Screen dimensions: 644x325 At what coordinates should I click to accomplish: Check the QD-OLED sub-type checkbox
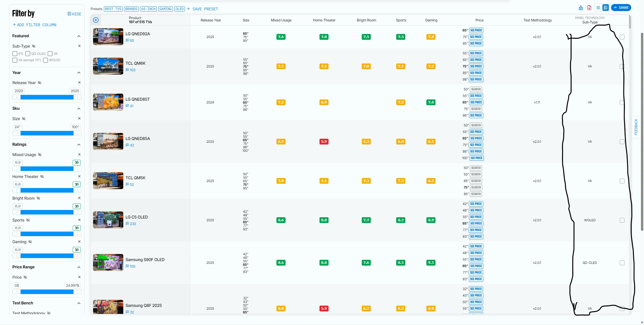pos(28,54)
